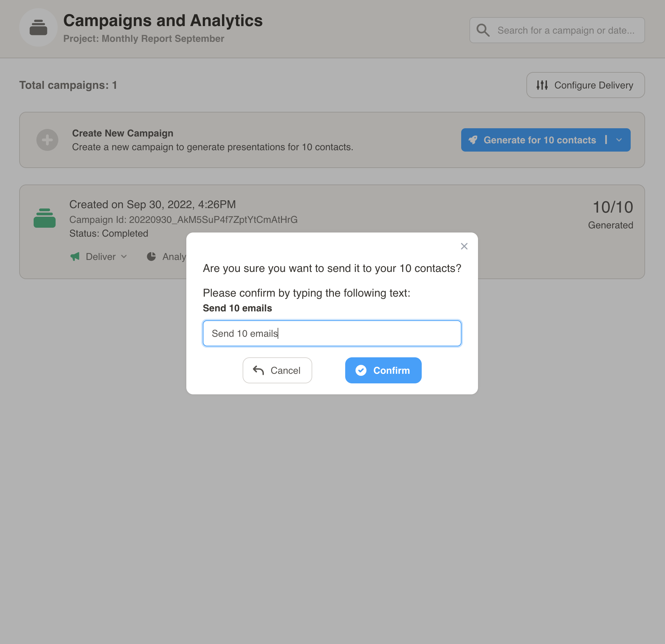Image resolution: width=665 pixels, height=644 pixels.
Task: Click the plus circle icon for new campaign
Action: coord(47,140)
